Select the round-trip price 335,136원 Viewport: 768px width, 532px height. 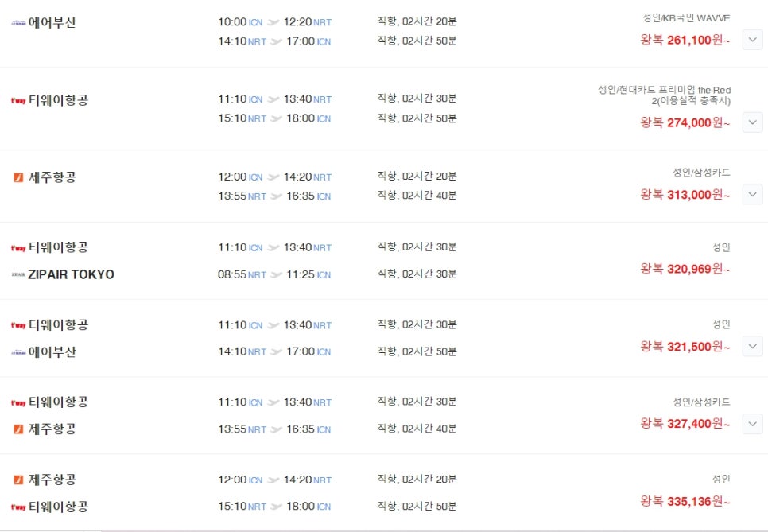click(x=685, y=501)
